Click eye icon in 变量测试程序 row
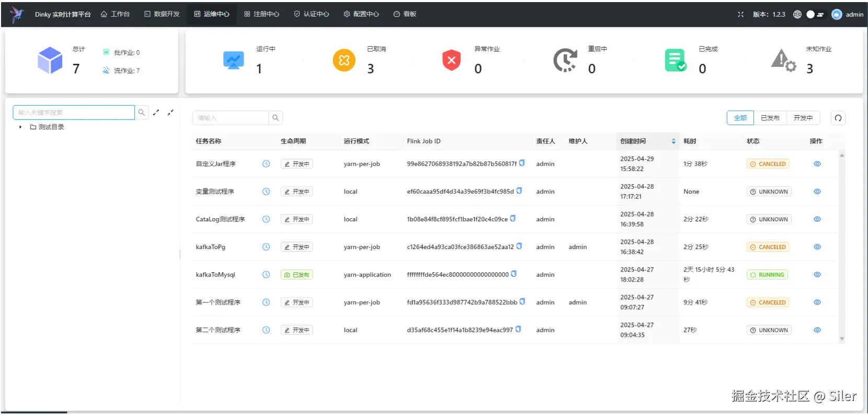 point(817,192)
